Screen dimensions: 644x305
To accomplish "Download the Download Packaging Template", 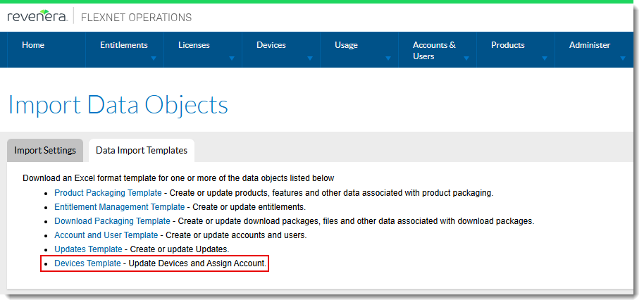I will (x=112, y=221).
